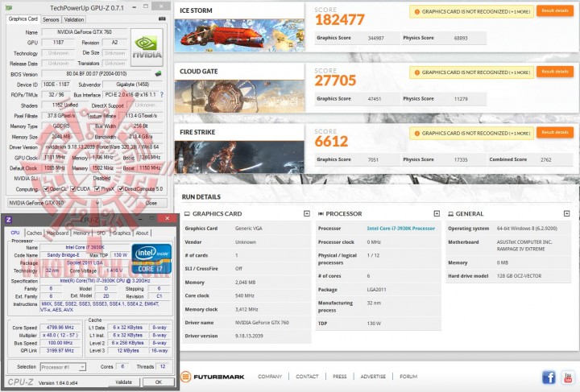
Task: Switch to the Validation tab in GPU-Z
Action: coord(73,19)
